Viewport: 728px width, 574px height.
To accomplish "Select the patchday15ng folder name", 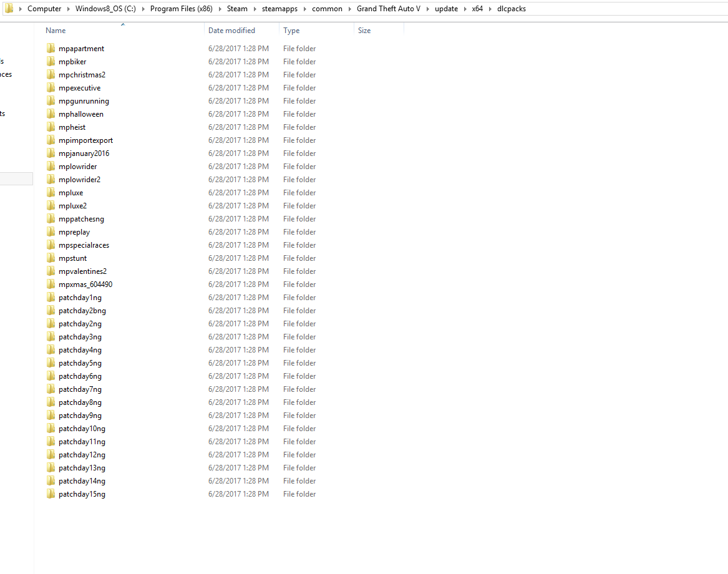I will (82, 494).
